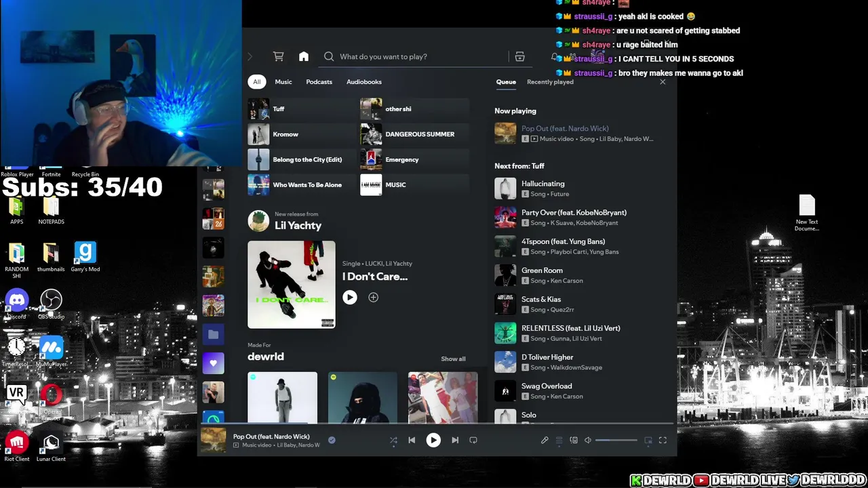Filter by Music chip
This screenshot has height=488, width=868.
coord(283,82)
